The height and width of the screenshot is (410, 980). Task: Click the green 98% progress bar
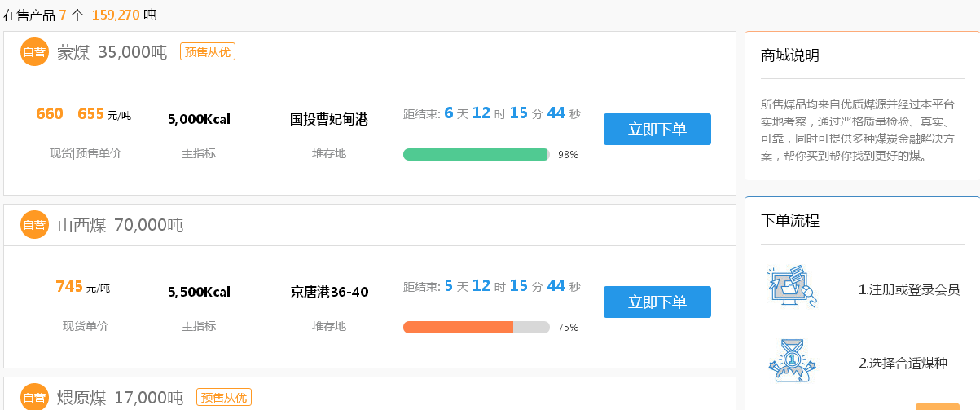(477, 154)
